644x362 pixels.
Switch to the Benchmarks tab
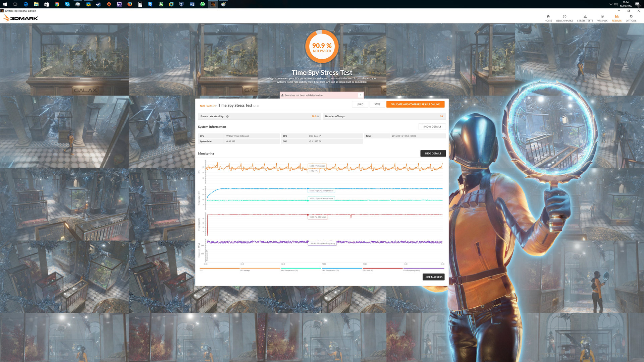tap(565, 18)
